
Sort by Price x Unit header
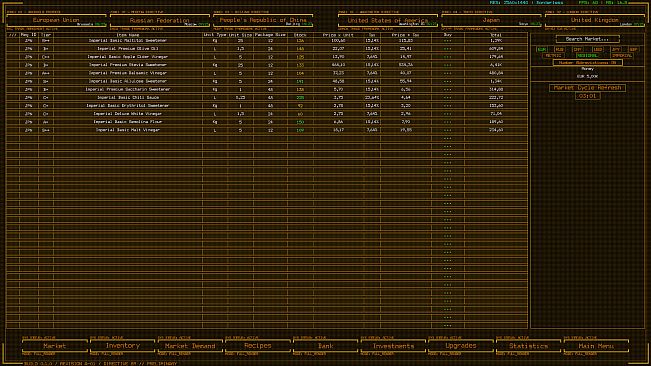(x=338, y=35)
